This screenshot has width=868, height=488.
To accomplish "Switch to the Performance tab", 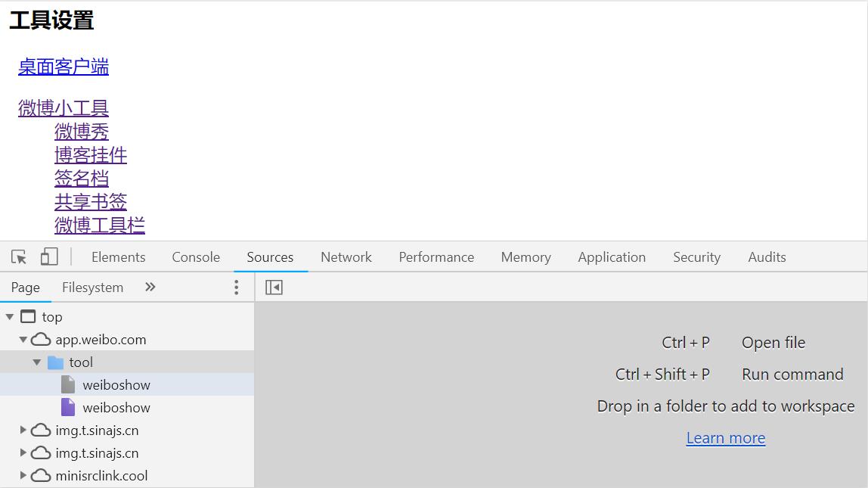I will click(436, 257).
